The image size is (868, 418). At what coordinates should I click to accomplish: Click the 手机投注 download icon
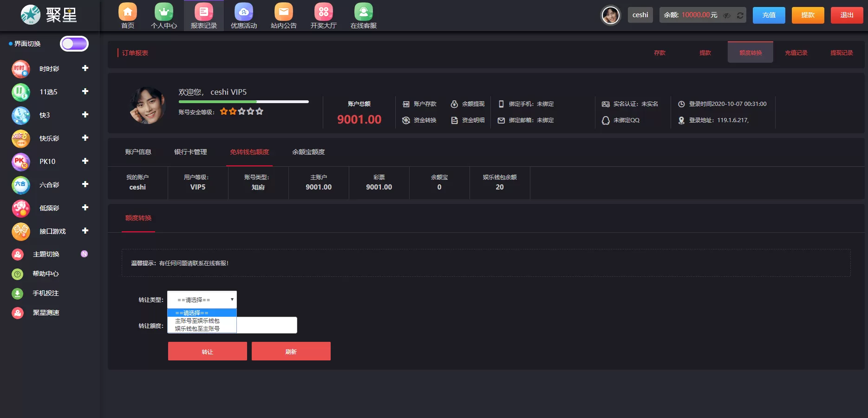pos(17,294)
